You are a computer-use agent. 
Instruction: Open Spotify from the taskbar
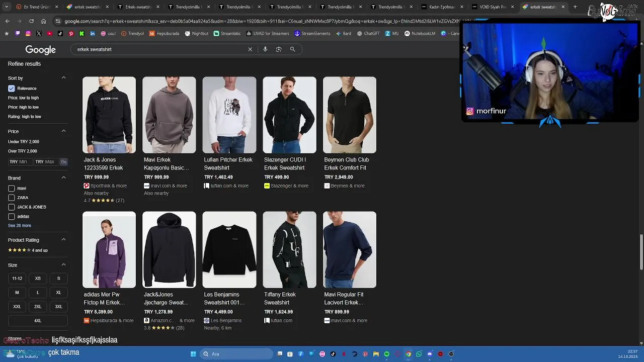pos(387,354)
